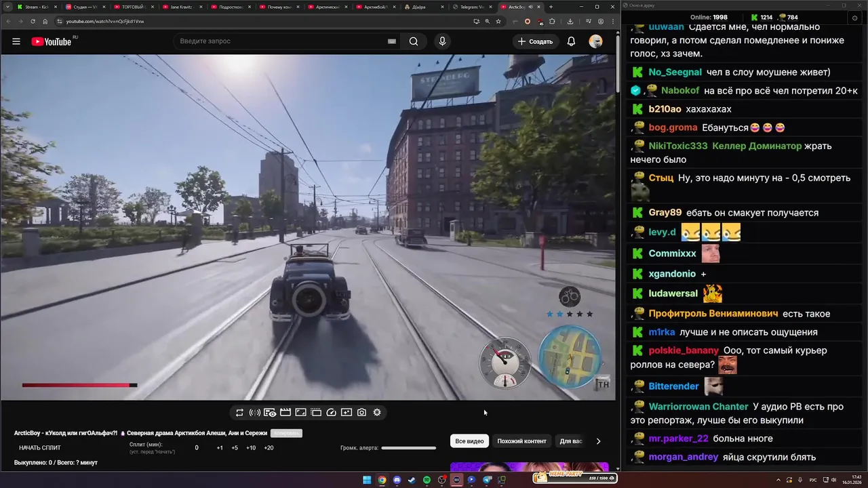Open Steam from the taskbar
Viewport: 868px width, 488px height.
click(412, 480)
